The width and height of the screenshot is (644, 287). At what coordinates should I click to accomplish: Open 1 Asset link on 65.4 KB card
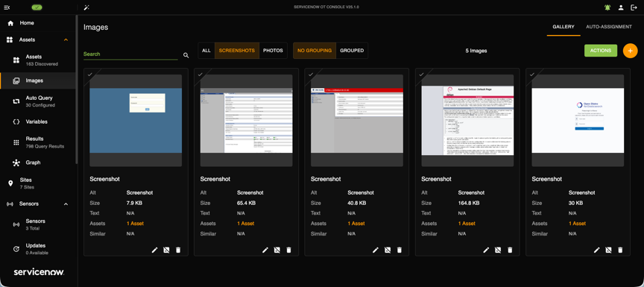(x=246, y=224)
